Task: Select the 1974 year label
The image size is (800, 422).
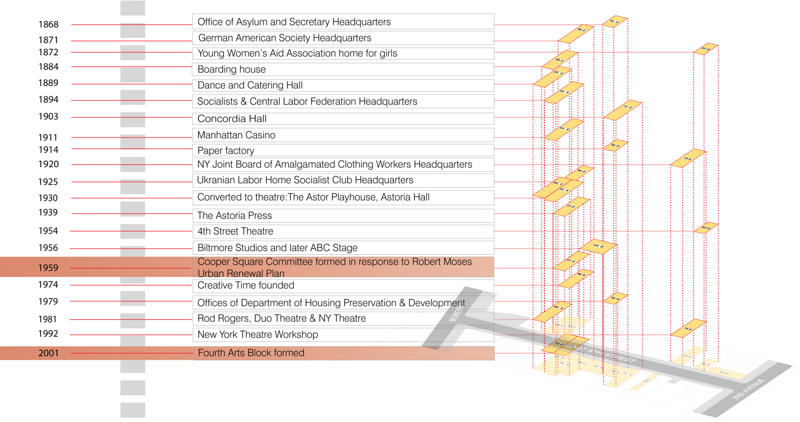Action: tap(48, 285)
